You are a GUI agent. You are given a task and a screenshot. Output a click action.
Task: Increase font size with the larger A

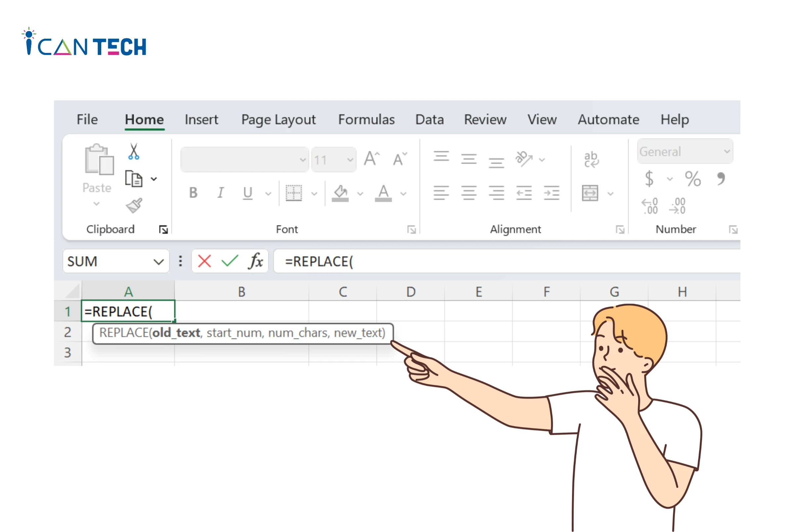(372, 158)
